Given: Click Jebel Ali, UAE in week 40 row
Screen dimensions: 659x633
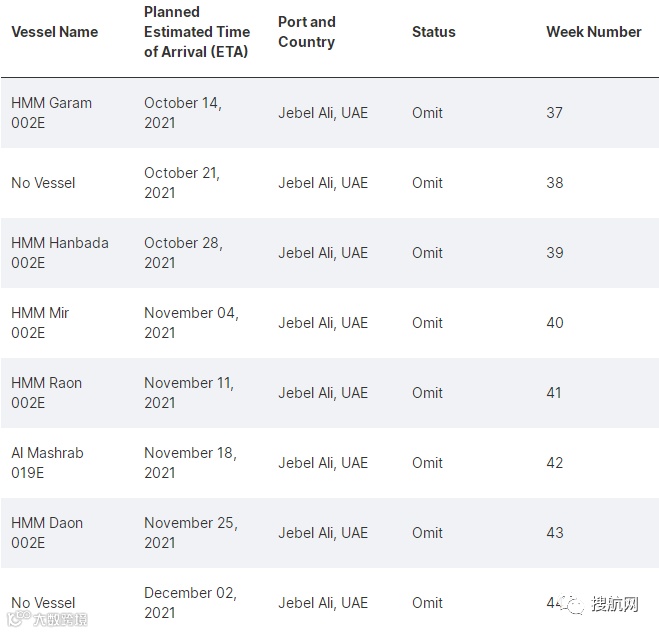Looking at the screenshot, I should (322, 323).
